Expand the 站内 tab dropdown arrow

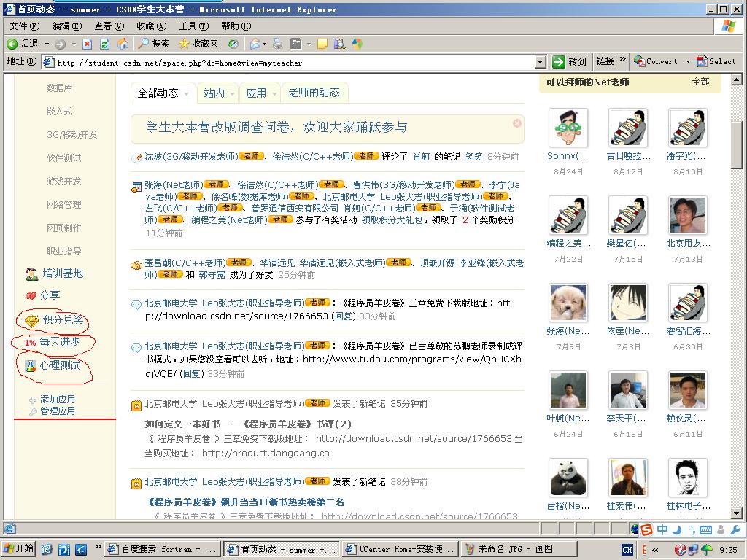pos(232,94)
